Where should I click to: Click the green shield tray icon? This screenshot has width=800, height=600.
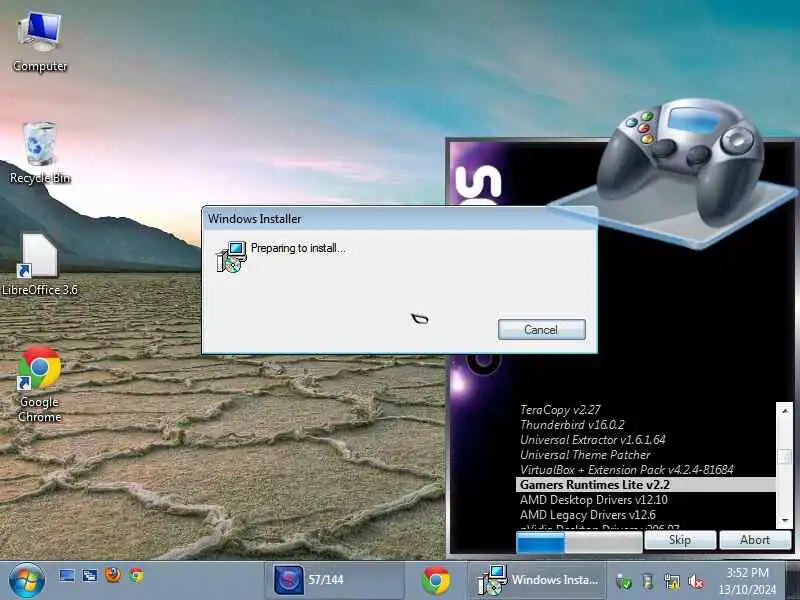point(623,581)
